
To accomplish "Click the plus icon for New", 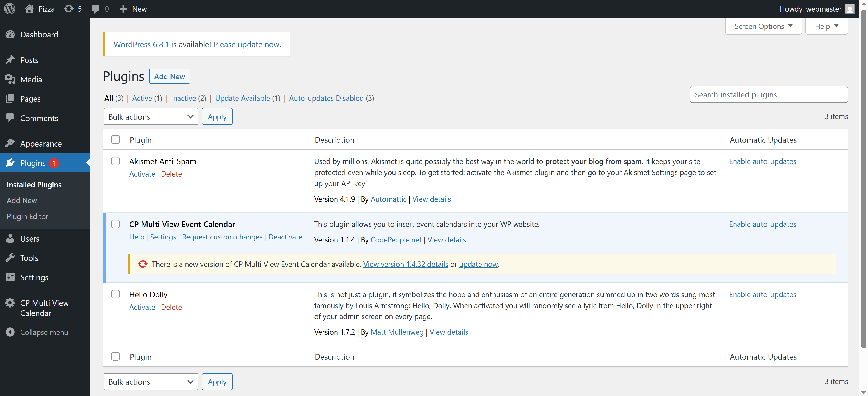I will (x=123, y=9).
